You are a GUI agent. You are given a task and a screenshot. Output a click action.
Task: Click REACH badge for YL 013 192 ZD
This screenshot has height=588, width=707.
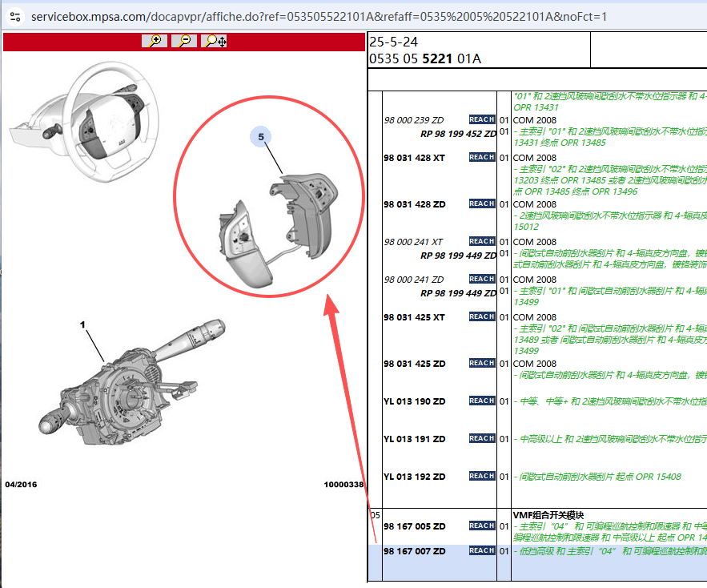pyautogui.click(x=482, y=477)
